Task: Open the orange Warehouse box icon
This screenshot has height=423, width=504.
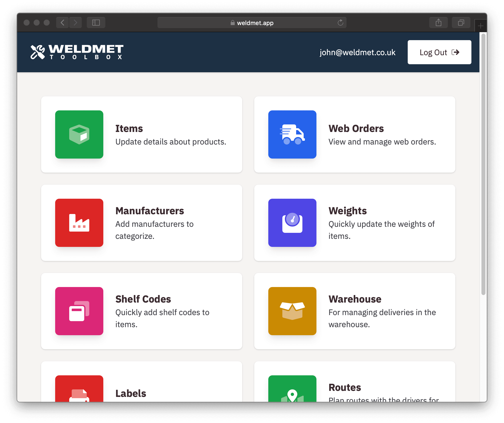Action: [x=292, y=311]
